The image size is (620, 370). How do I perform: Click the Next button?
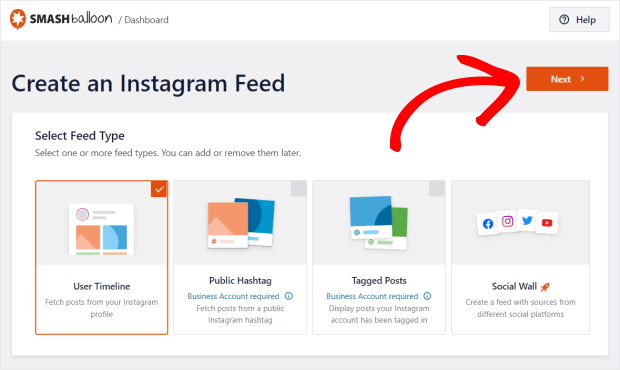pyautogui.click(x=567, y=79)
